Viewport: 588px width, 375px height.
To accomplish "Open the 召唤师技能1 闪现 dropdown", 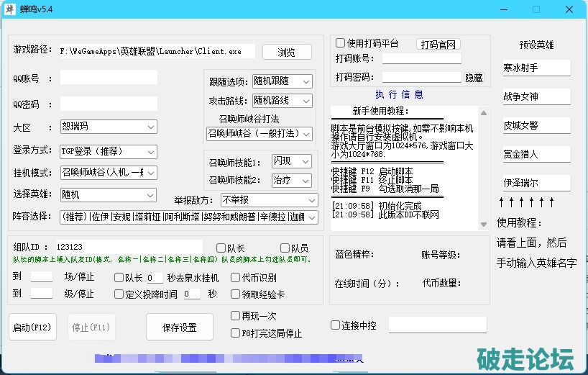I will tap(291, 161).
